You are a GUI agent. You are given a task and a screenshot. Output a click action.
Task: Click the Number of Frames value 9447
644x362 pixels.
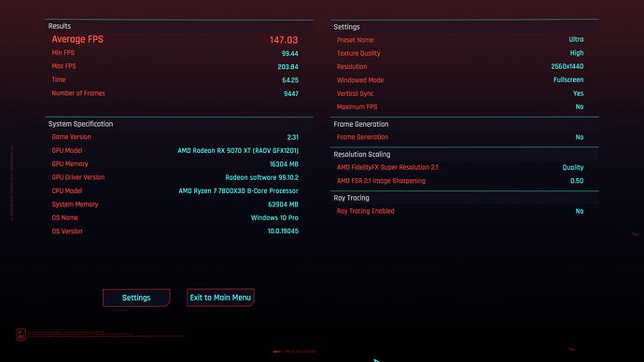[x=291, y=93]
